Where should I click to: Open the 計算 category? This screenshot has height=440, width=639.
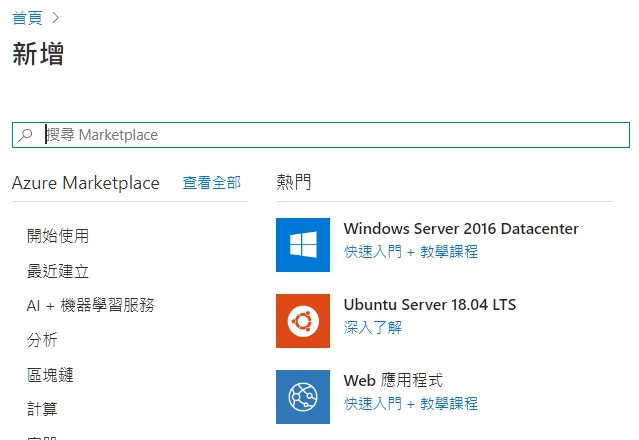(x=42, y=409)
